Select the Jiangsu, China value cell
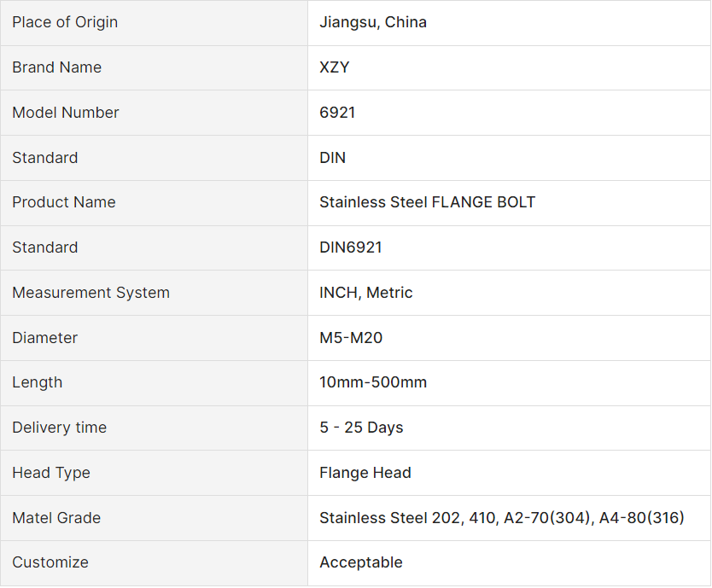Screen dimensions: 712x588 click(373, 22)
